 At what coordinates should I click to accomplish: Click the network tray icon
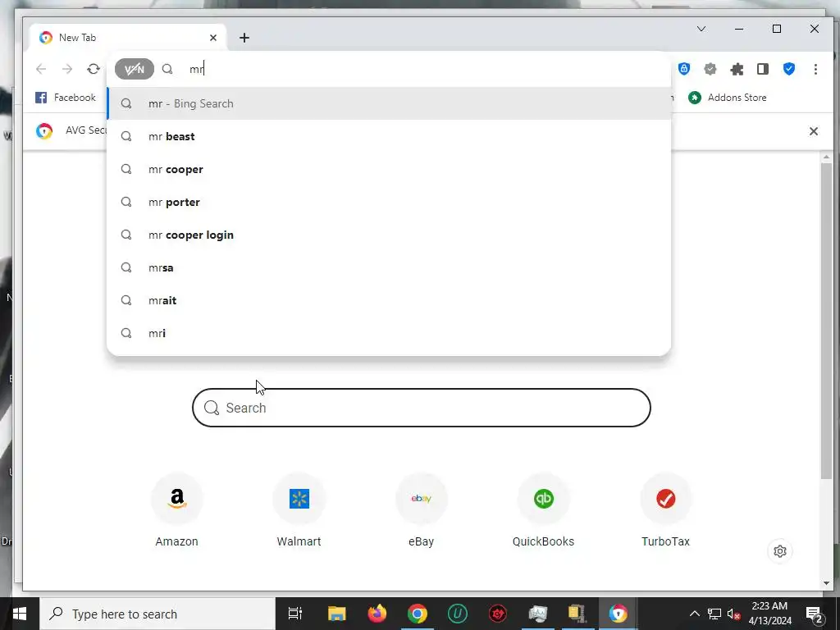714,614
